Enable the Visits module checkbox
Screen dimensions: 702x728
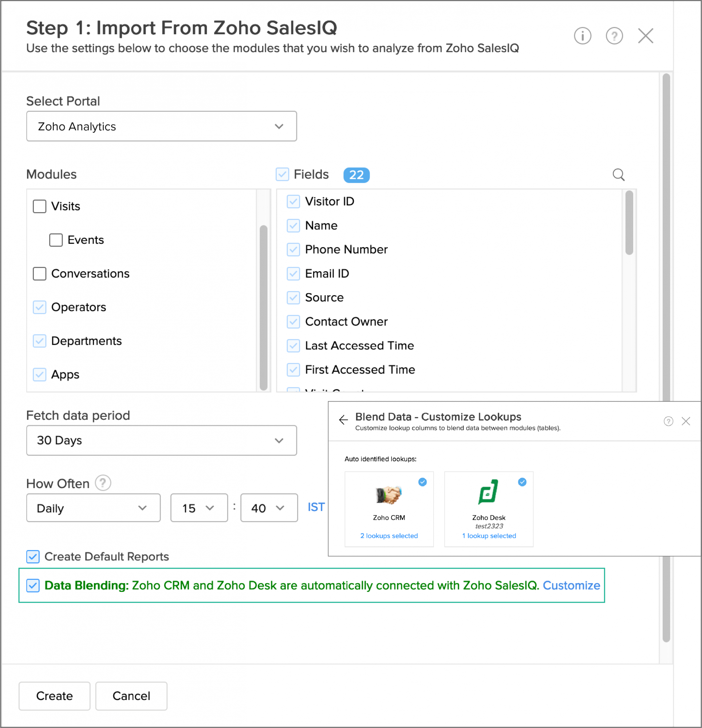39,206
